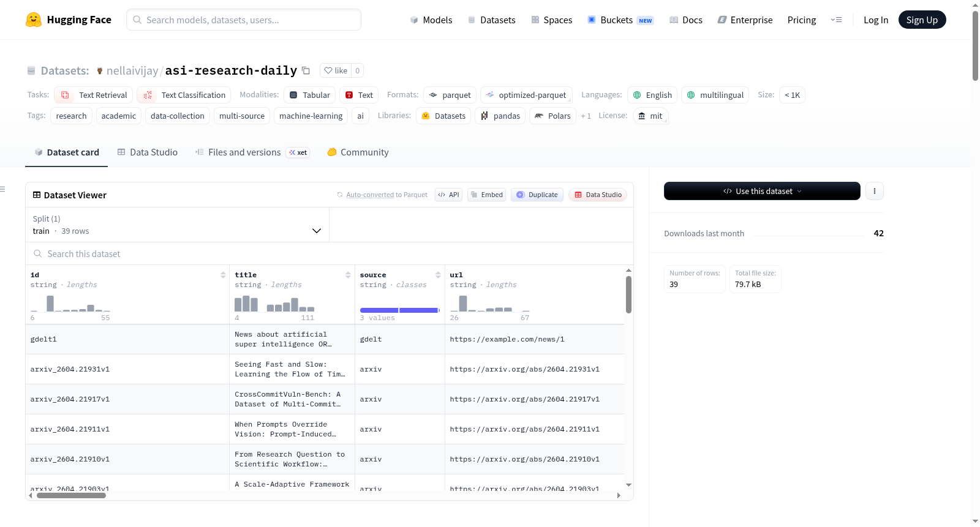980x527 pixels.
Task: Open the three-dot menu beside Use this dataset
Action: (x=874, y=191)
